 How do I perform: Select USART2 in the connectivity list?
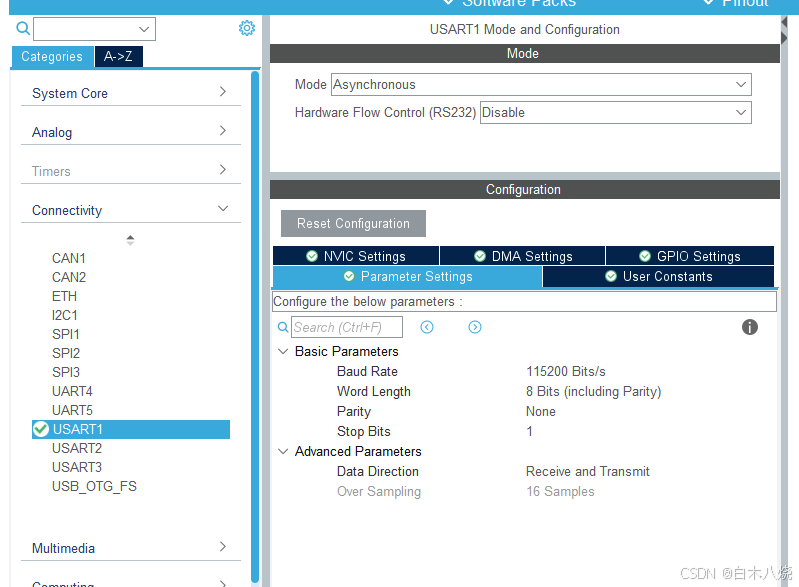(77, 448)
